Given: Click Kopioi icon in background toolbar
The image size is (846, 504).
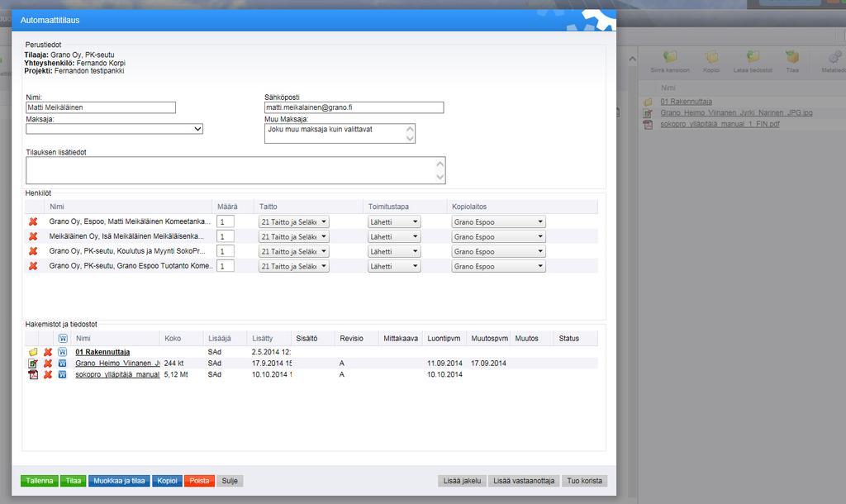Looking at the screenshot, I should 711,57.
